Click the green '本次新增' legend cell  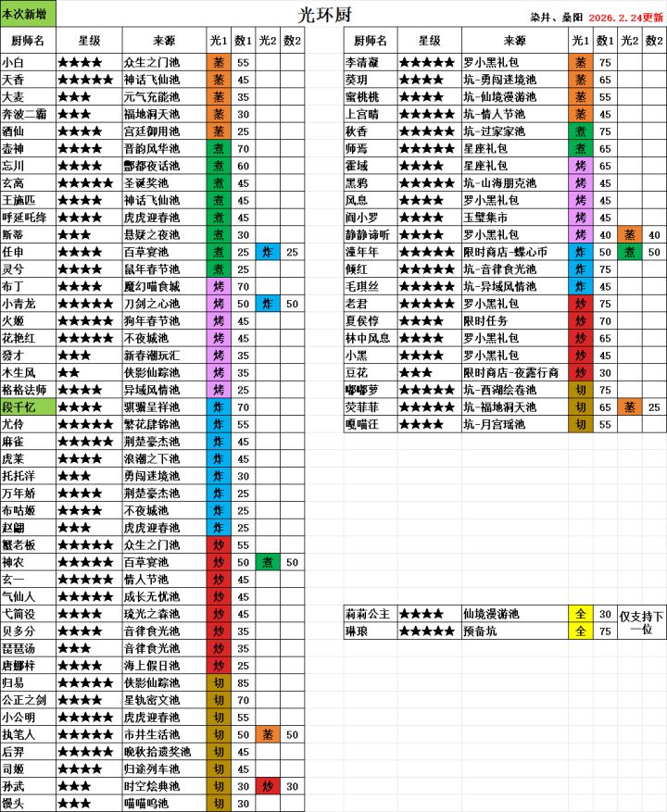pos(28,14)
